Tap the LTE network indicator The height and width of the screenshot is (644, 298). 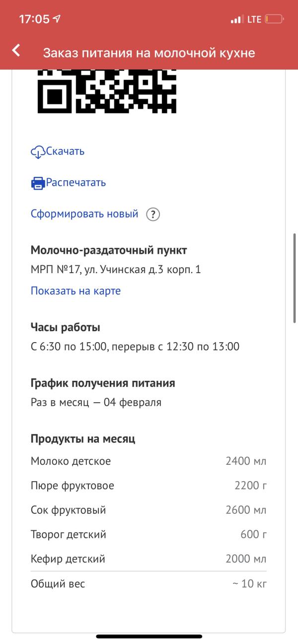pos(254,19)
